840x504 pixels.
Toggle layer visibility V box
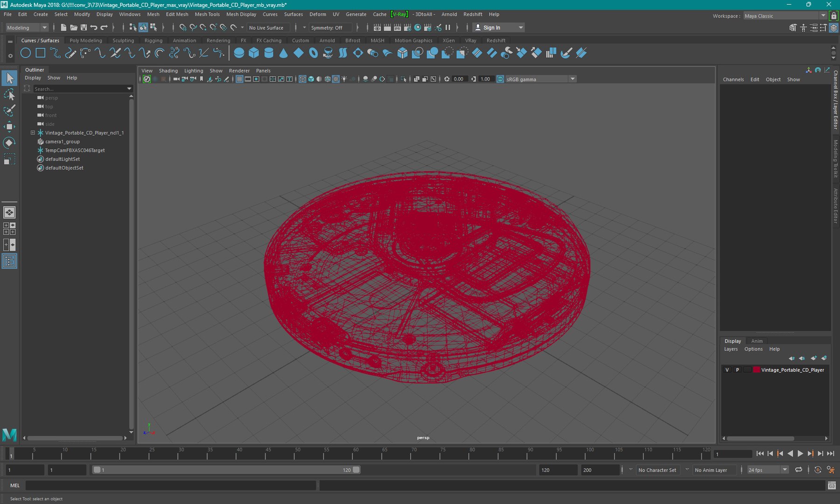pos(727,370)
